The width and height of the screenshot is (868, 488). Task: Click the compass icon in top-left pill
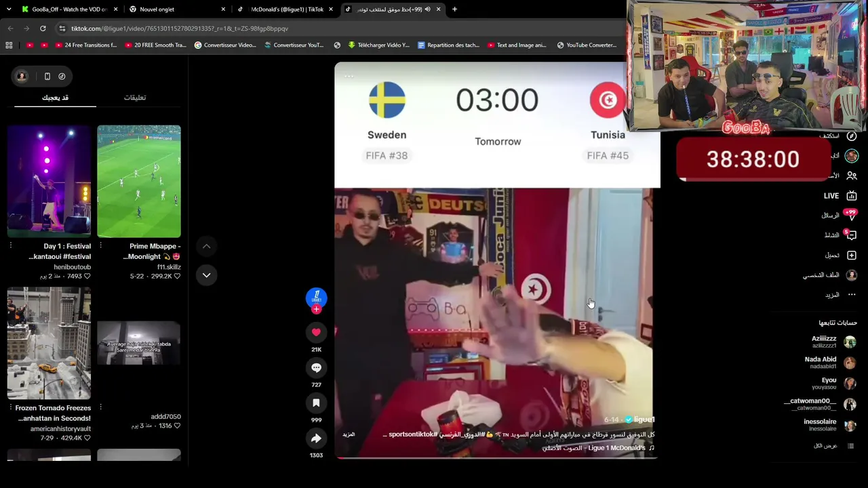(x=62, y=77)
